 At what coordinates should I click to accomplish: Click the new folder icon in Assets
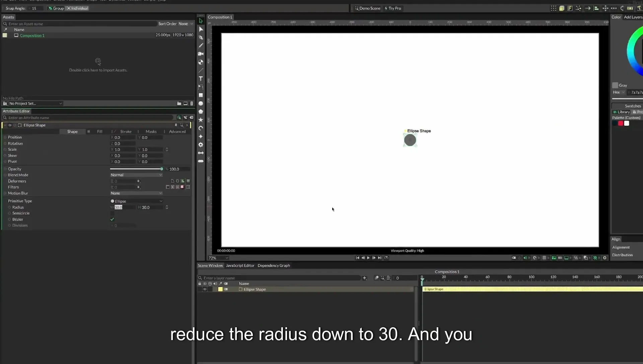(x=179, y=103)
